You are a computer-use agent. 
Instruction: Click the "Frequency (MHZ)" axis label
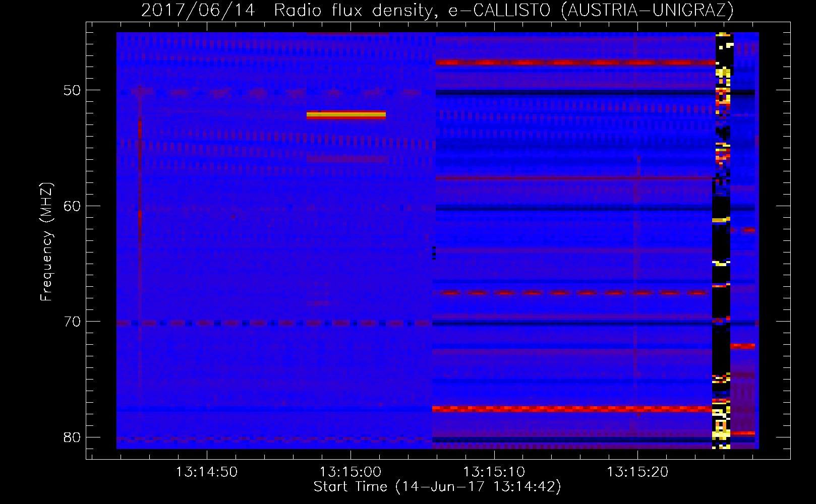click(46, 242)
